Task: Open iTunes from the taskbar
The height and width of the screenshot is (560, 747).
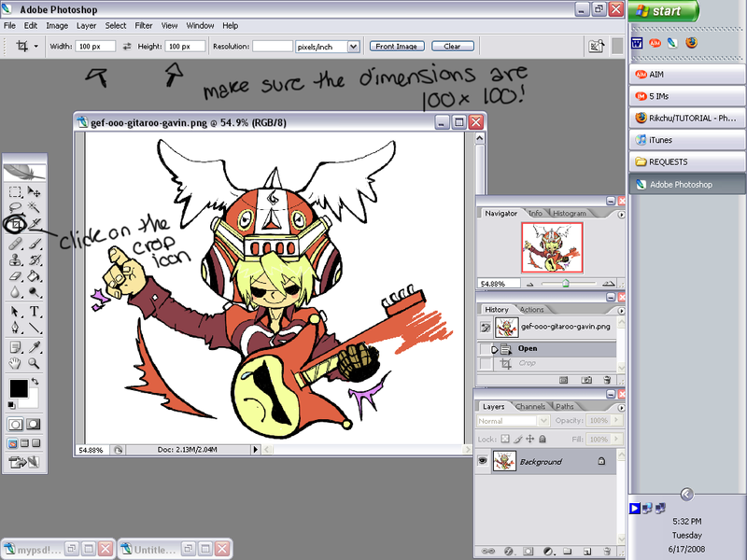Action: click(687, 140)
